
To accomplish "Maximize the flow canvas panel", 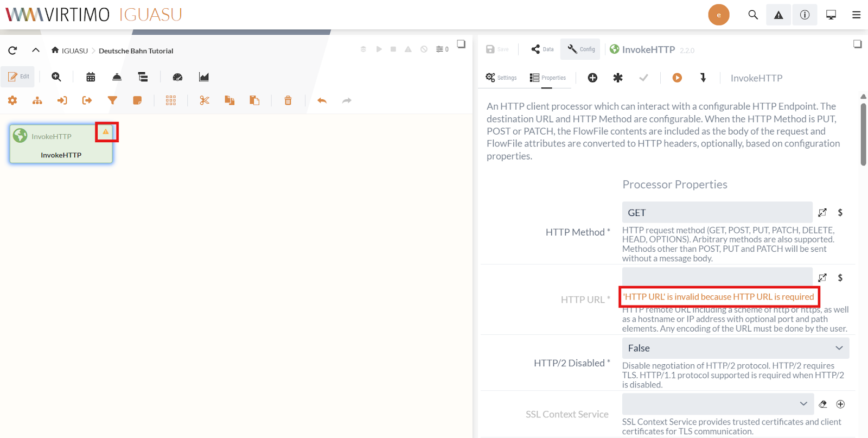I will 461,44.
